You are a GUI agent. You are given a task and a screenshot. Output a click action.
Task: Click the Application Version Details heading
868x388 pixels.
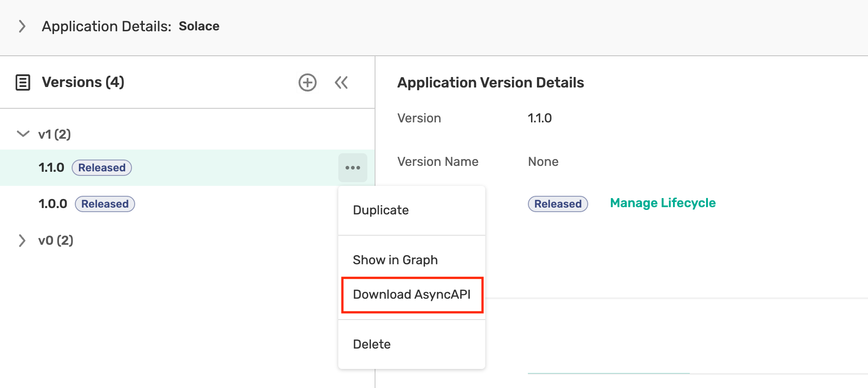point(491,82)
